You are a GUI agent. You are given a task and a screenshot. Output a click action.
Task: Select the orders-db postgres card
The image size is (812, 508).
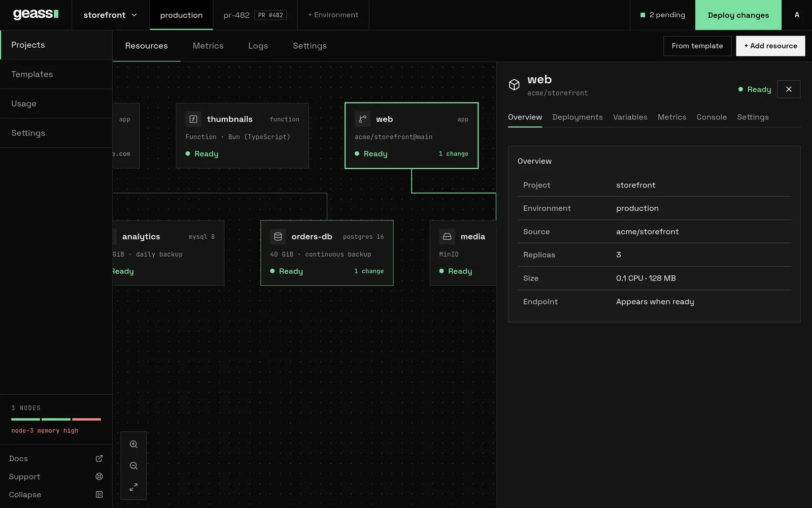click(327, 253)
